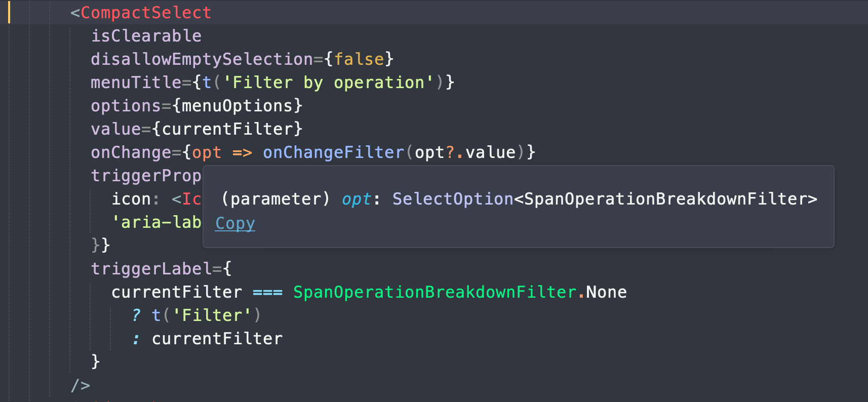Click the None enum member
Image resolution: width=868 pixels, height=402 pixels.
607,292
